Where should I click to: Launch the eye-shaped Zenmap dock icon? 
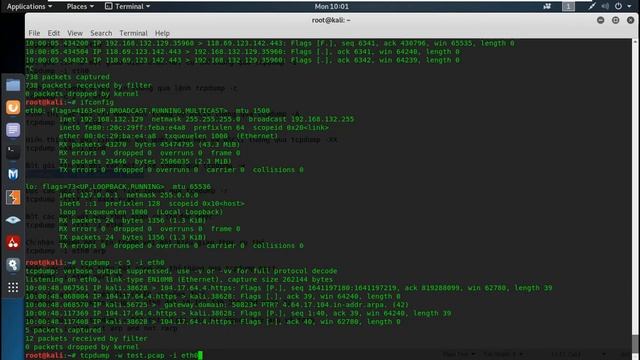point(13,220)
